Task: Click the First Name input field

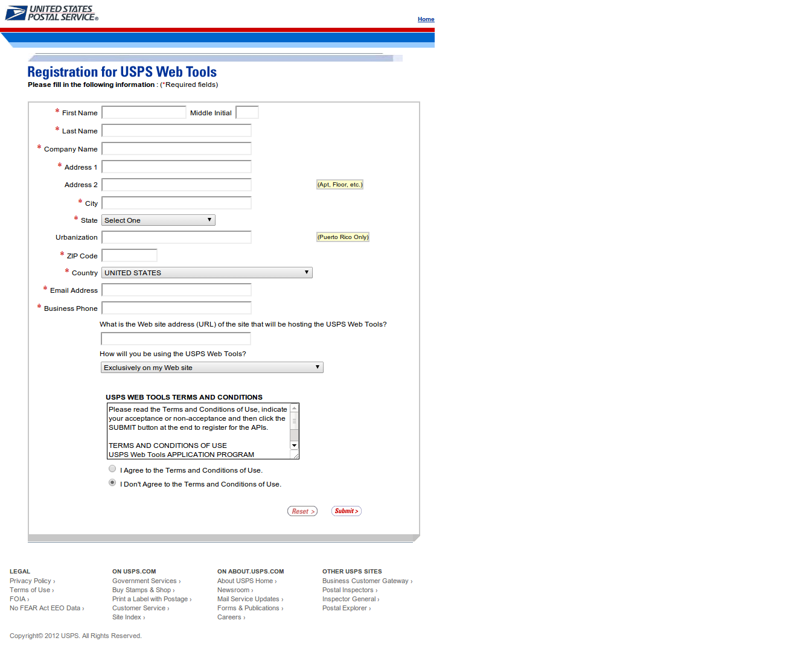Action: click(x=144, y=112)
